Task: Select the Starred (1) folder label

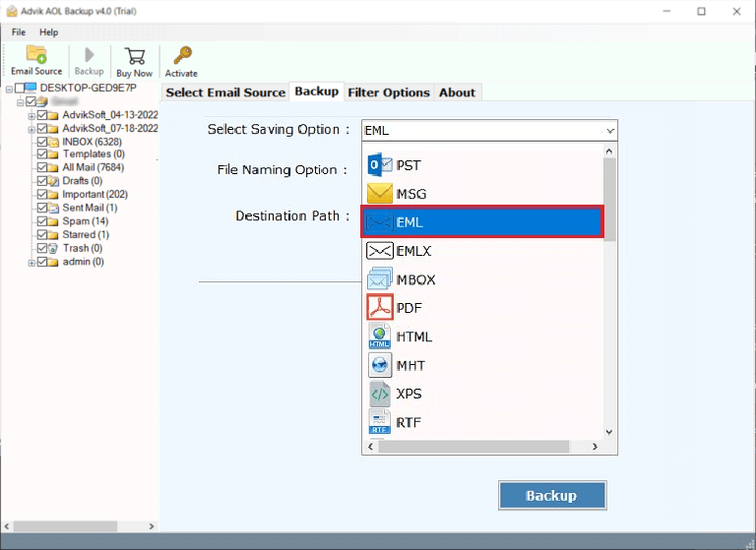Action: tap(86, 235)
